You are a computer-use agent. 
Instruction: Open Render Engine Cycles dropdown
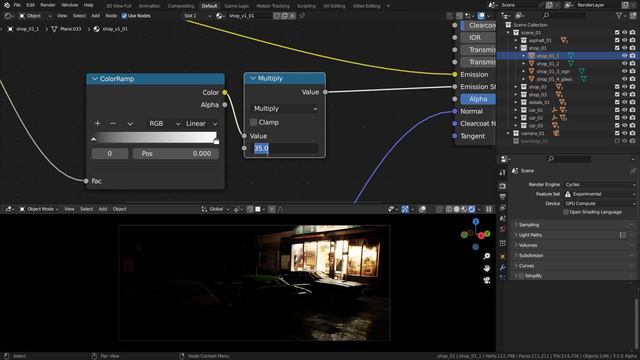tap(600, 184)
